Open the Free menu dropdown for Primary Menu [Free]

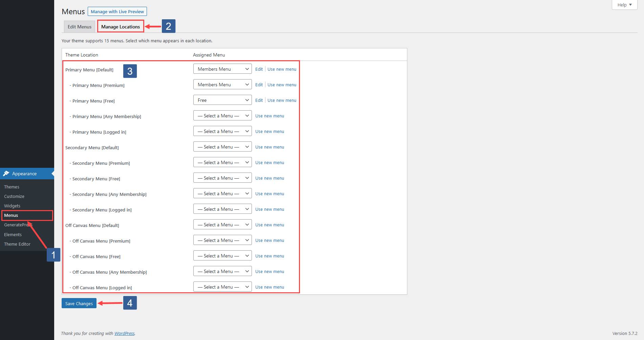click(222, 100)
